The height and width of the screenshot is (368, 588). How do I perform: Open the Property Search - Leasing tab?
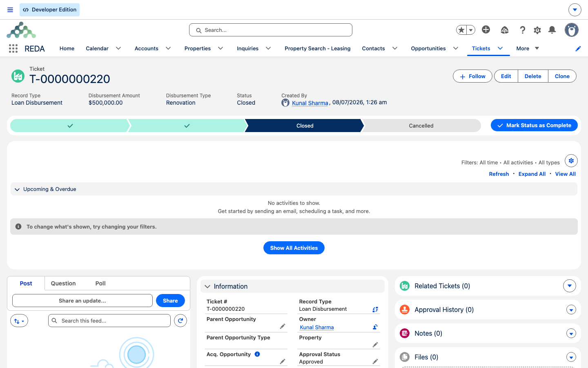pos(318,48)
